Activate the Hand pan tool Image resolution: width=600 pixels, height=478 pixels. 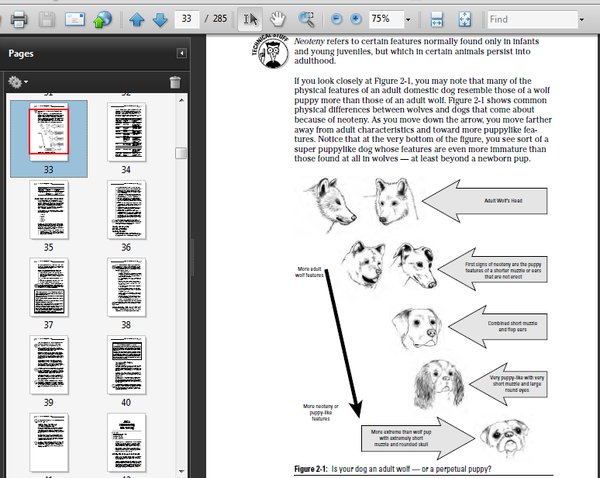tap(278, 19)
